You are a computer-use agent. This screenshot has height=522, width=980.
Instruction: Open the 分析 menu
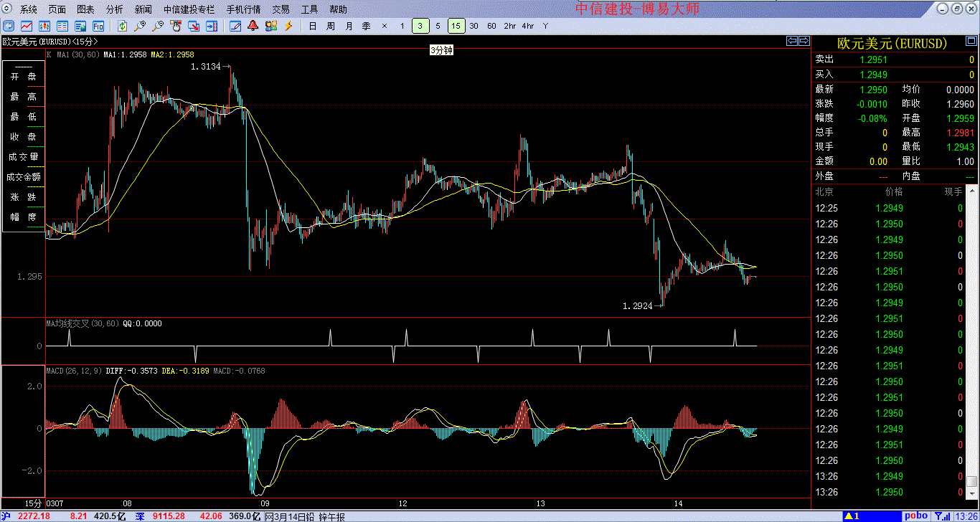[x=114, y=9]
